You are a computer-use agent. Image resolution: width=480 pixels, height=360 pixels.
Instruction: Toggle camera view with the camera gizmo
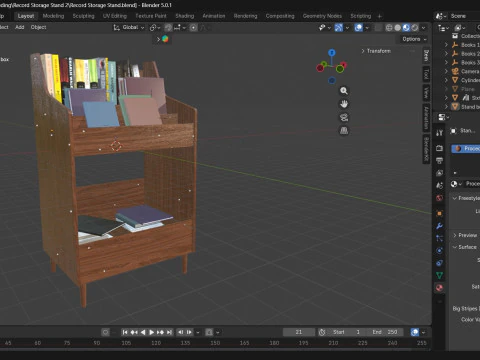click(x=344, y=117)
